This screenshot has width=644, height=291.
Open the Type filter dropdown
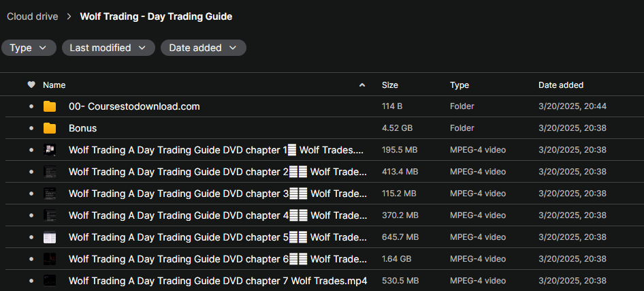[x=29, y=48]
